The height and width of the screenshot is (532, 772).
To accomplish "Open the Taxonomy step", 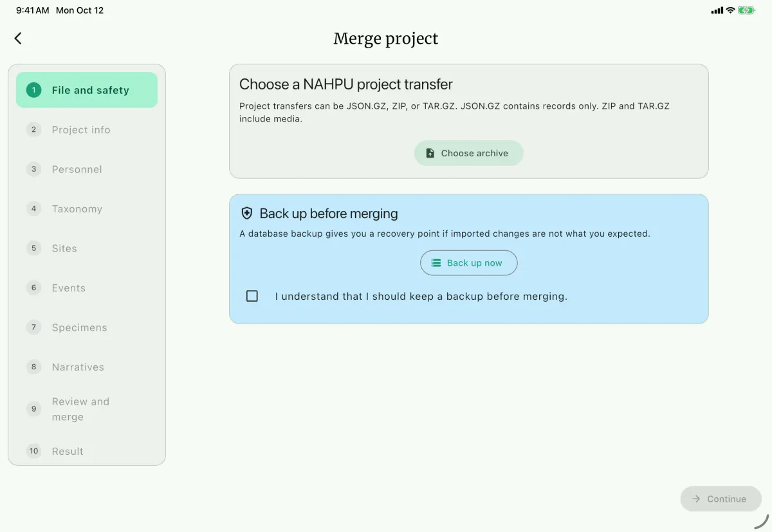I will [x=87, y=209].
